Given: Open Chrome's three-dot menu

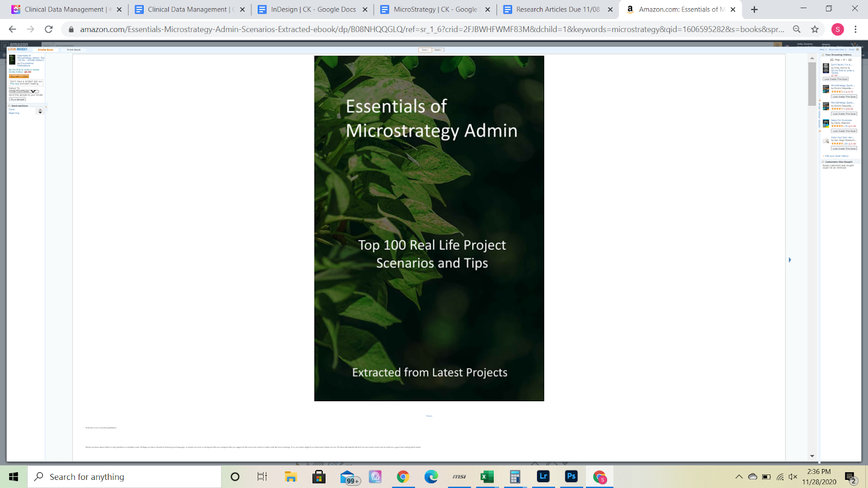Looking at the screenshot, I should click(856, 29).
